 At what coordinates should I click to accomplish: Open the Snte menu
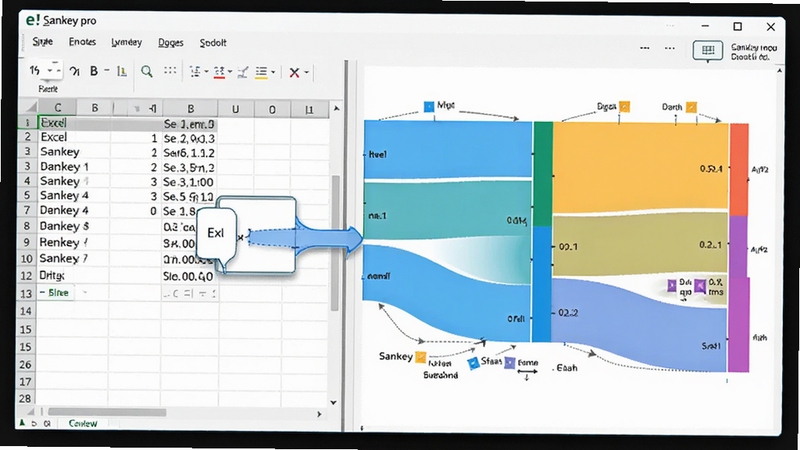[43, 42]
